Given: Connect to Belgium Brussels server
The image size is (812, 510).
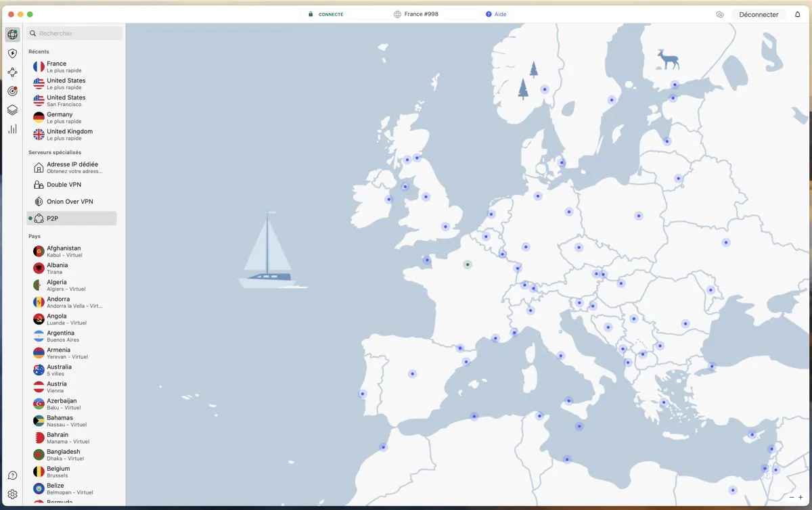Looking at the screenshot, I should coord(58,471).
